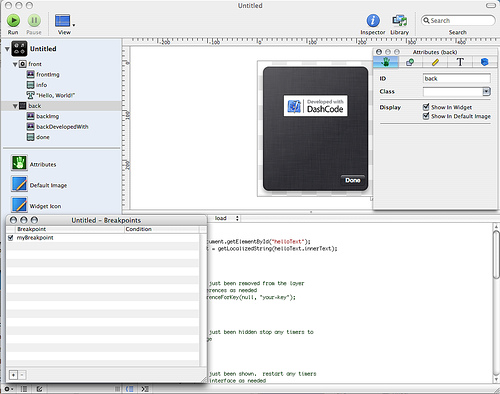Sort by the Condition column header

coord(162,229)
